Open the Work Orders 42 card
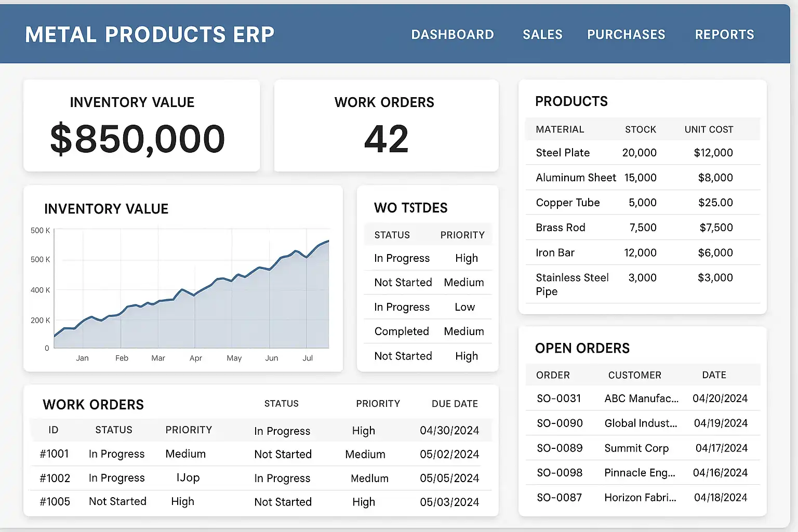 coord(385,126)
